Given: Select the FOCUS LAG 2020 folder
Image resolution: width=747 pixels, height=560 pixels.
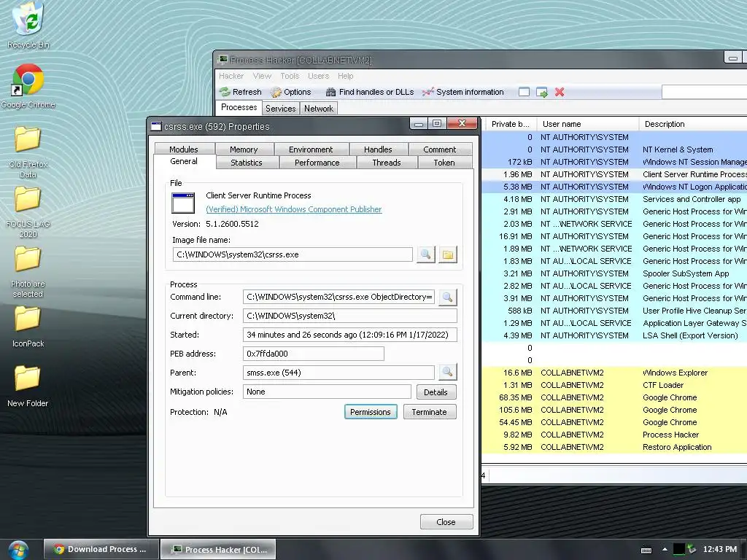Looking at the screenshot, I should coord(28,212).
